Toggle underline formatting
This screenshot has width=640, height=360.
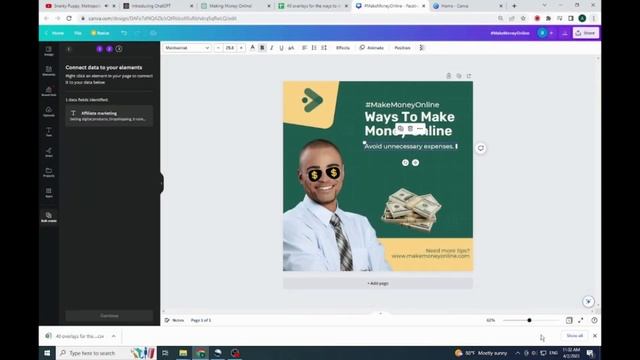click(281, 48)
